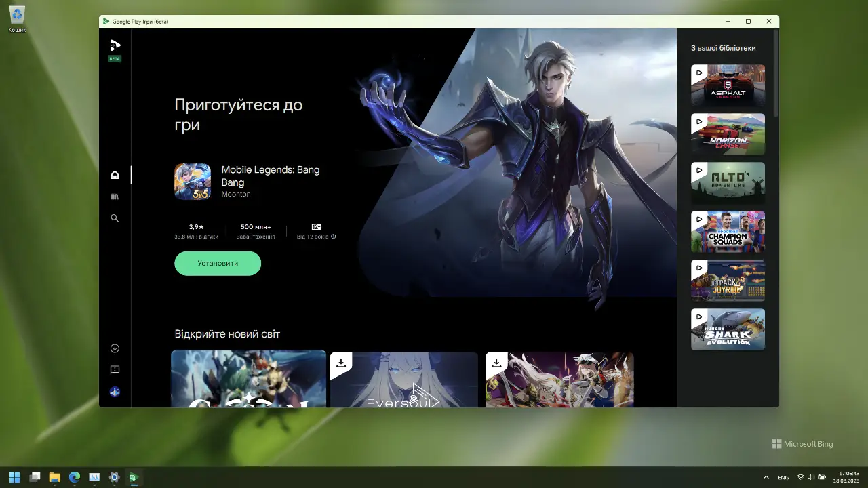This screenshot has width=868, height=488.
Task: Click the download icon on Eversoul card
Action: 340,363
